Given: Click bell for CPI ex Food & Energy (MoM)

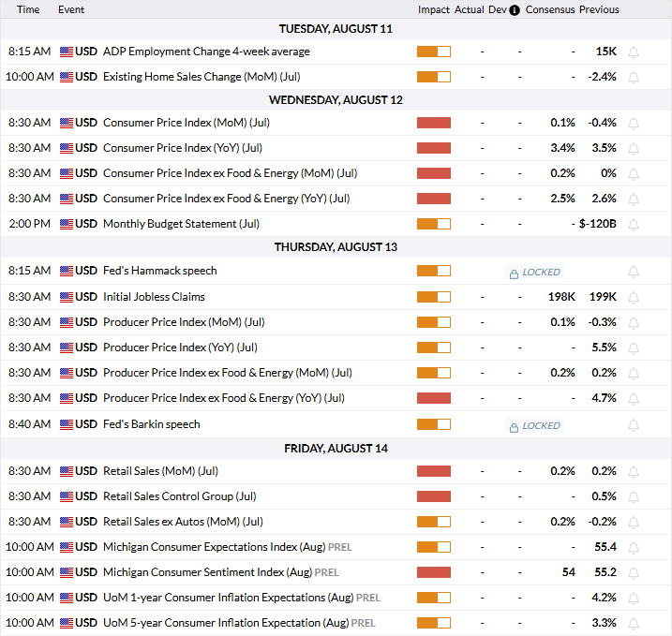Looking at the screenshot, I should tap(634, 174).
